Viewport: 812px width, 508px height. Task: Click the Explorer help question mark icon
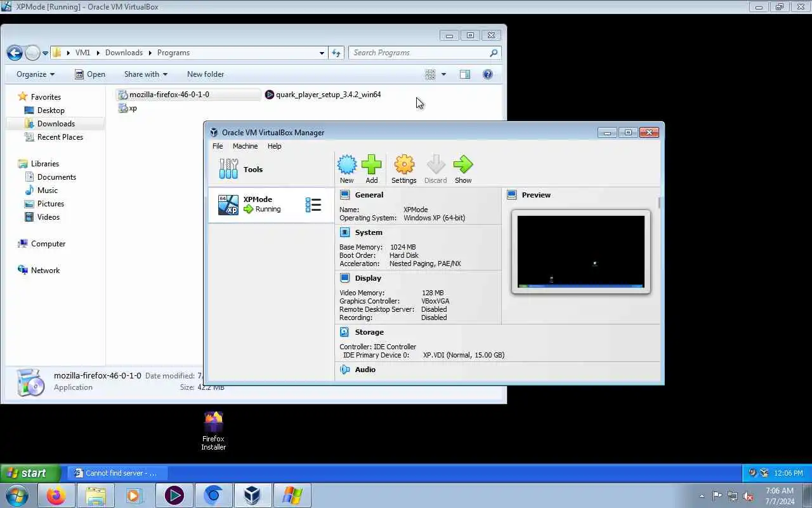488,74
